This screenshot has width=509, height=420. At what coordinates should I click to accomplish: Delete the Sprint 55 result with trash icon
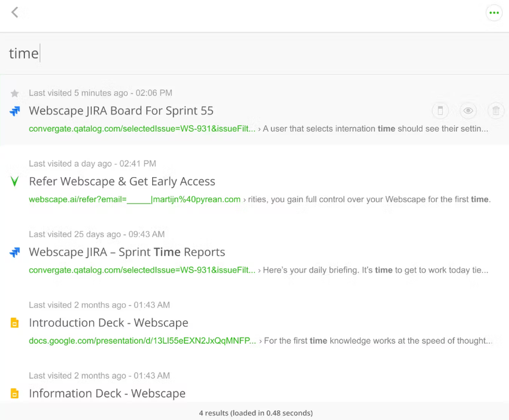(496, 110)
